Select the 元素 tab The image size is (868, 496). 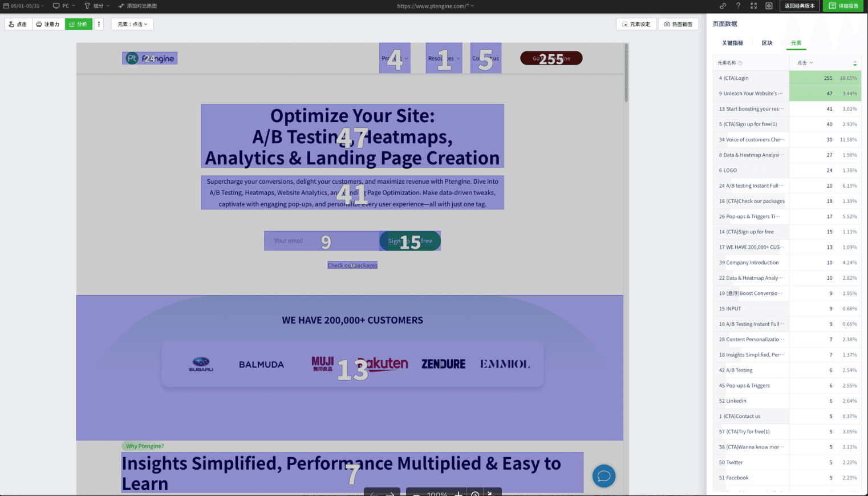(x=796, y=43)
